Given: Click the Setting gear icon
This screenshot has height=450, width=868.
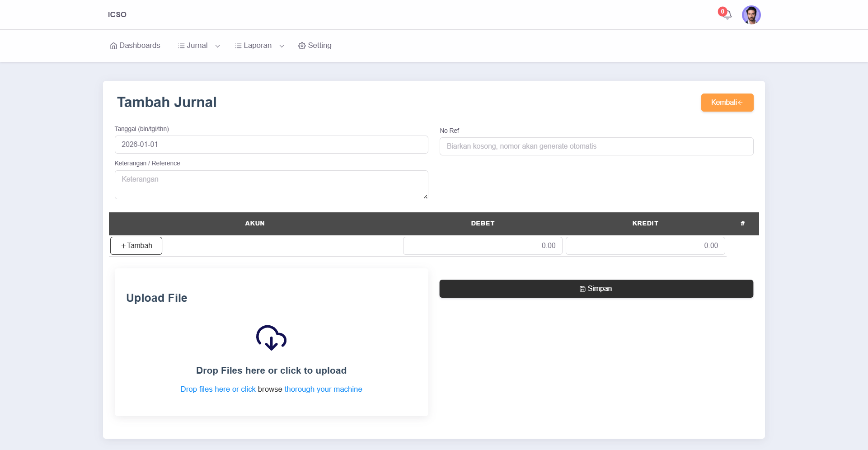Looking at the screenshot, I should point(302,46).
